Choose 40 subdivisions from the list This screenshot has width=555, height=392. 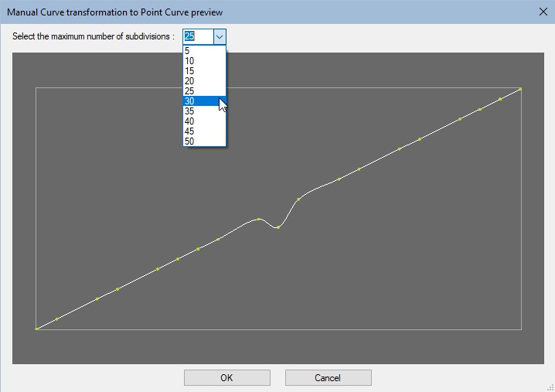pos(204,121)
